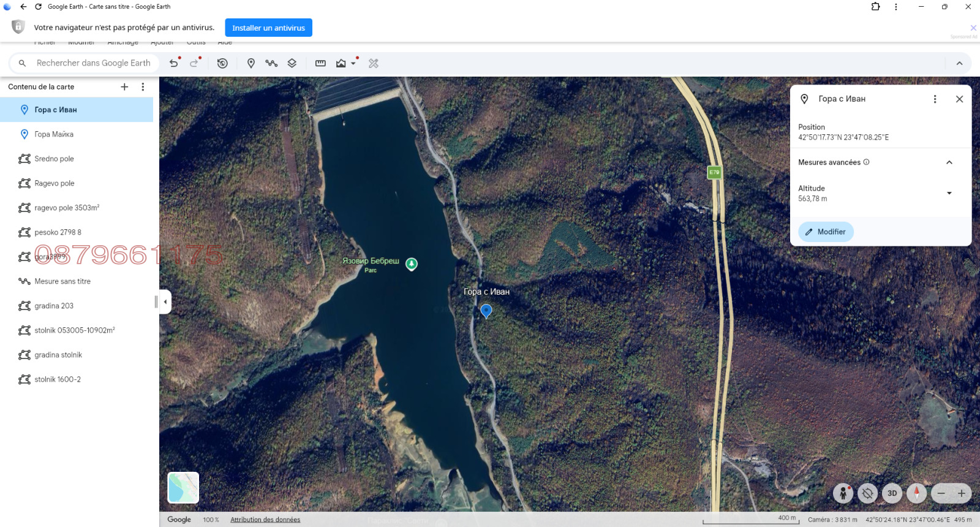Toggle the 3D view button

pyautogui.click(x=892, y=493)
